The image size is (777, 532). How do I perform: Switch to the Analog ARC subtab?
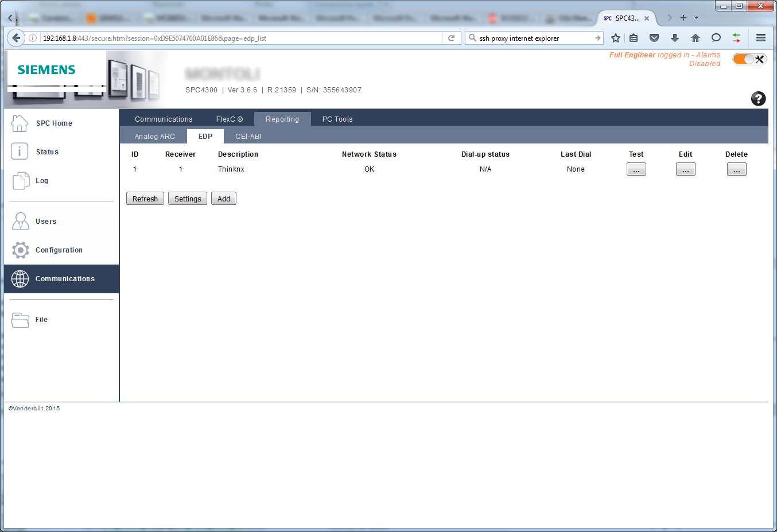point(155,137)
